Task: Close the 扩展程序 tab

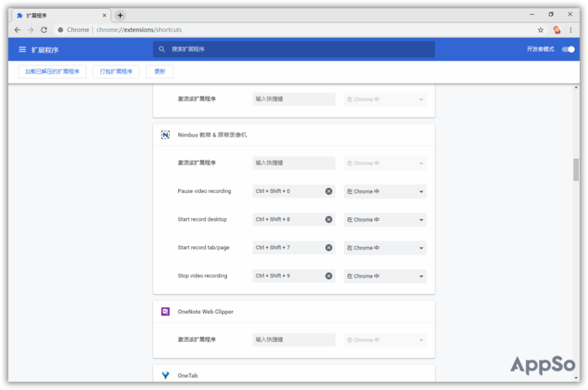Action: [105, 16]
